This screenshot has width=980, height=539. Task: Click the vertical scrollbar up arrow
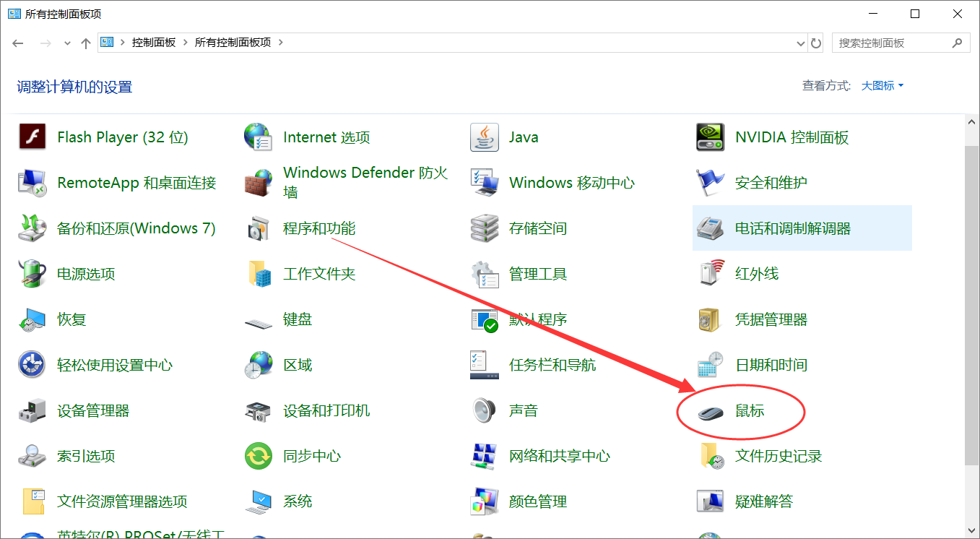pos(971,123)
